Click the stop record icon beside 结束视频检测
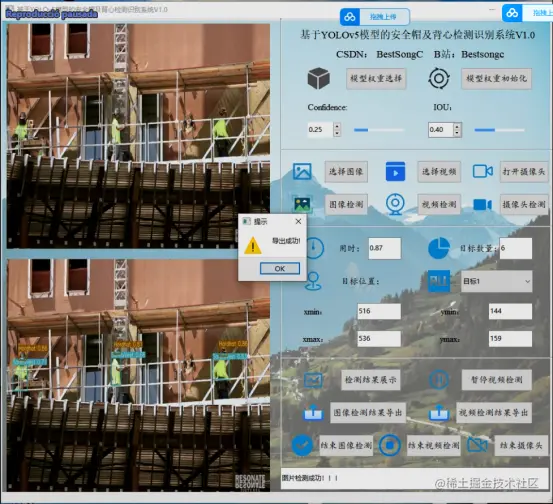The image size is (553, 504). click(389, 445)
